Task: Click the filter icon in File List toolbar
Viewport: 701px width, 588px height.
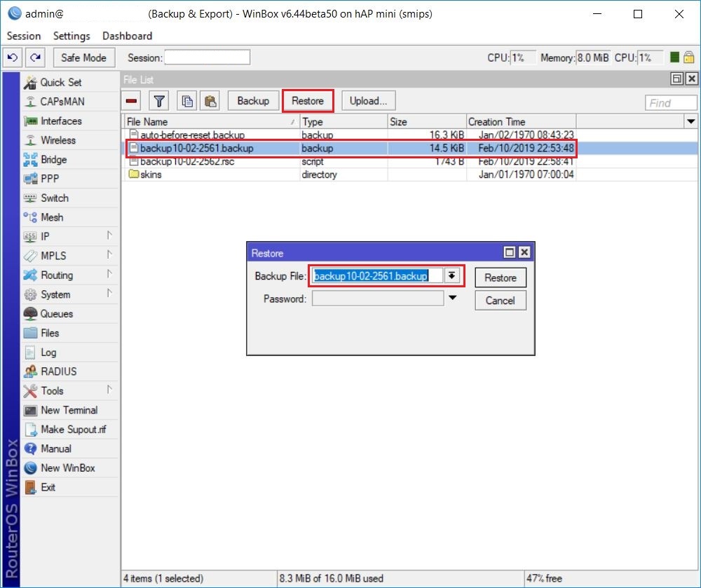Action: [159, 100]
